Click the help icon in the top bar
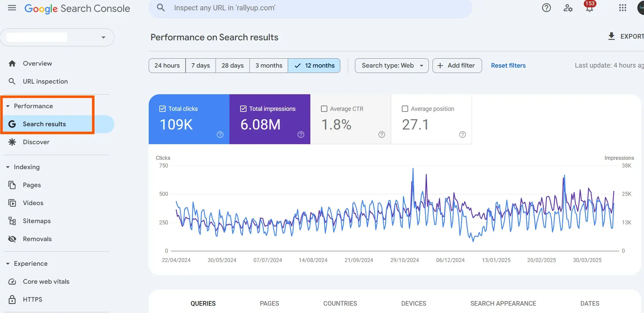Viewport: 644px width, 313px height. pos(546,8)
